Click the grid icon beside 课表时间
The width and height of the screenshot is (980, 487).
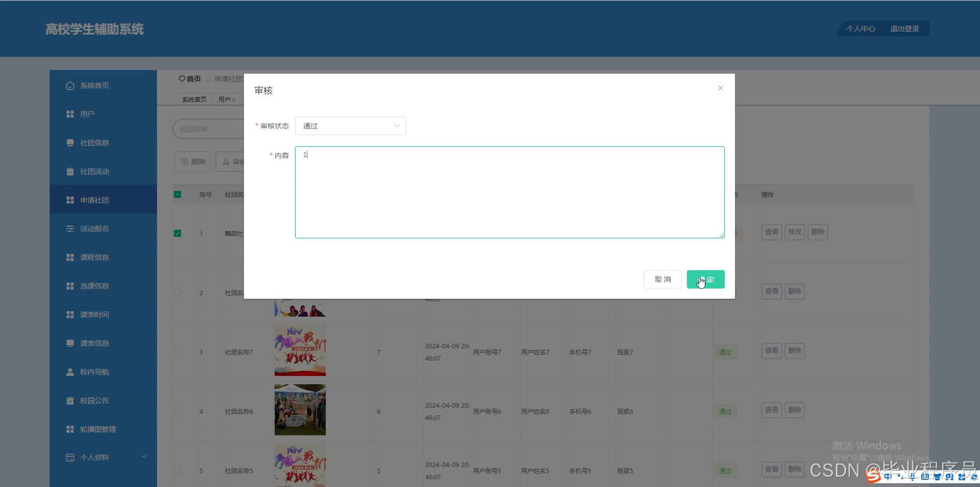coord(70,315)
